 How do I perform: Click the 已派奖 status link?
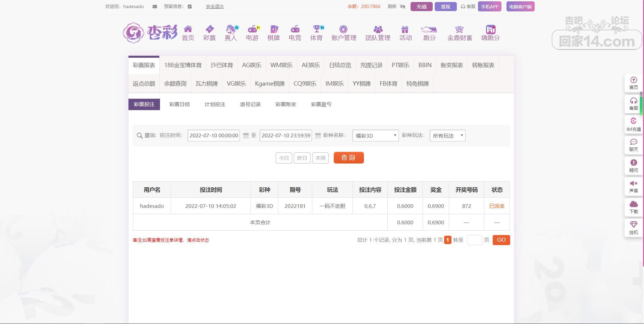click(x=496, y=206)
